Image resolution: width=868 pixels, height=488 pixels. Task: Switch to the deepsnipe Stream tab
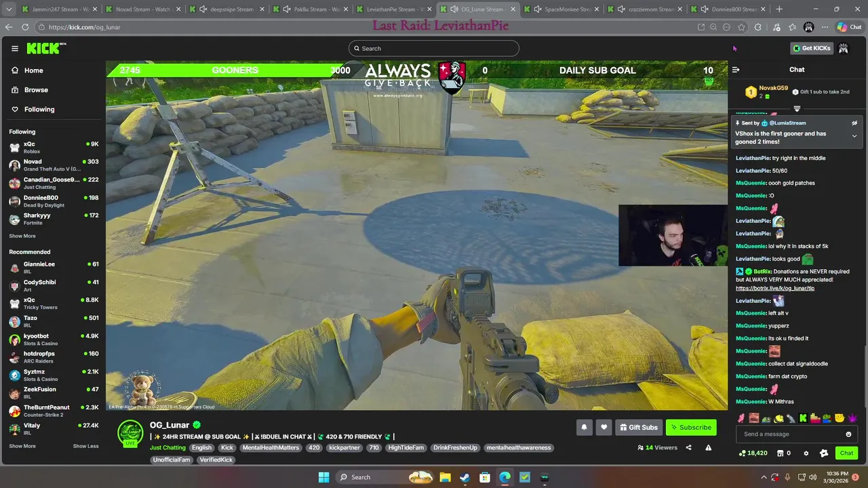coord(227,9)
